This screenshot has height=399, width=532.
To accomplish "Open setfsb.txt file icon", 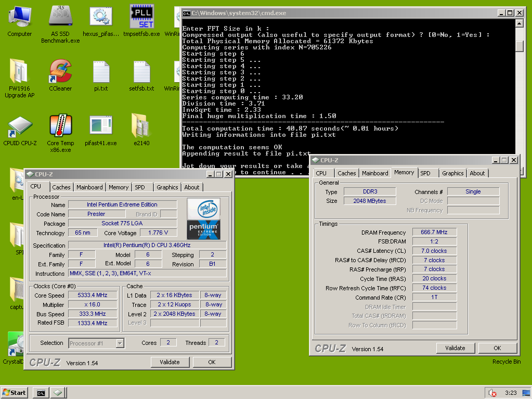I will [x=141, y=75].
